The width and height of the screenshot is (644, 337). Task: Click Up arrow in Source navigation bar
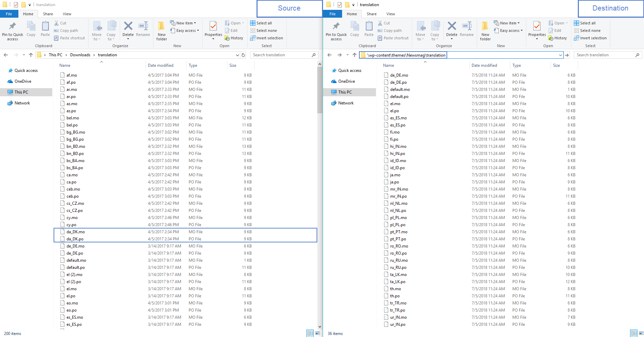pos(31,55)
